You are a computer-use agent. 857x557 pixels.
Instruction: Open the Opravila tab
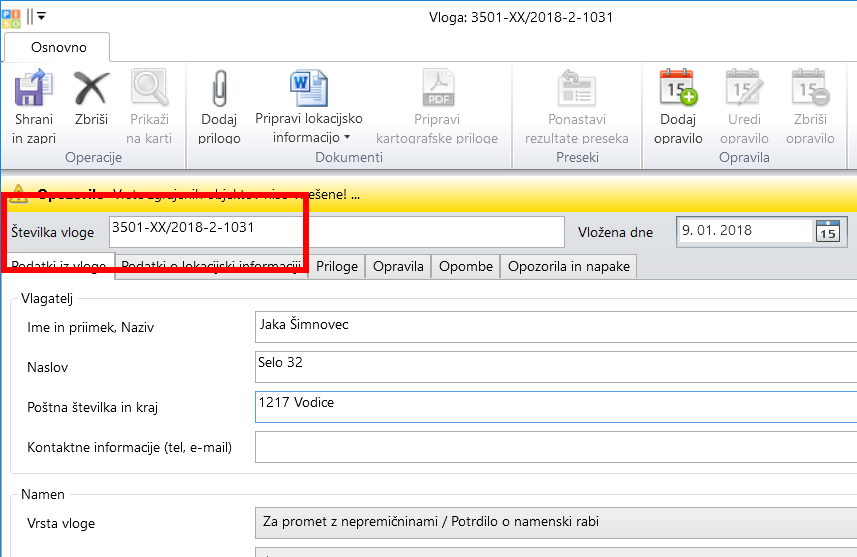[x=398, y=266]
